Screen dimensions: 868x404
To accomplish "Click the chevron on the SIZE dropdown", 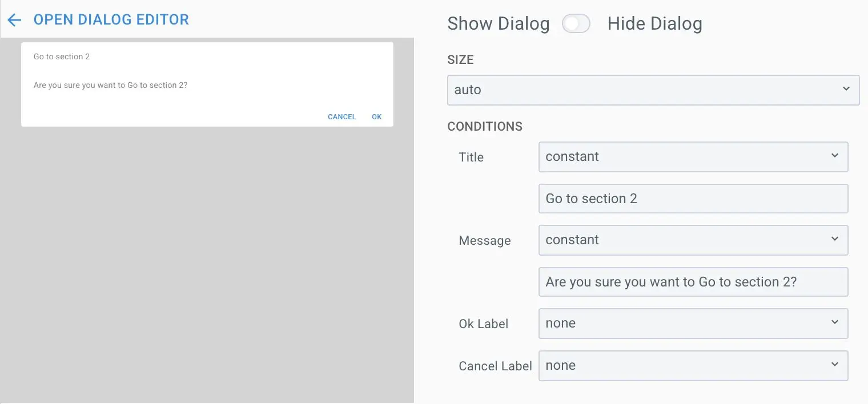I will tap(846, 88).
